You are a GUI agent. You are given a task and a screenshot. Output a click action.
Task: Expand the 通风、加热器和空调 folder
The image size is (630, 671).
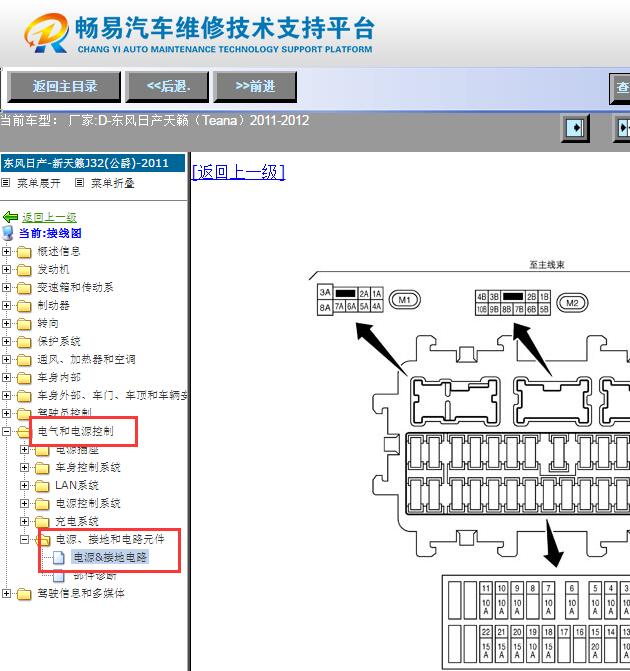(6, 359)
